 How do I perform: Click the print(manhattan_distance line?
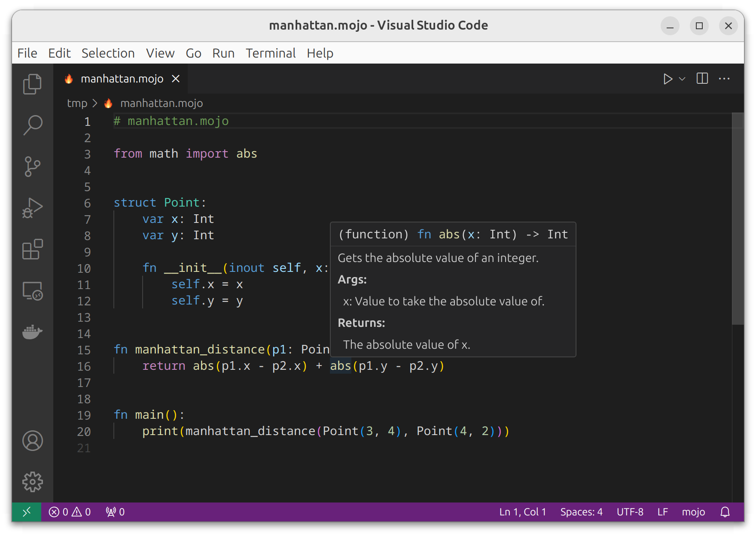[x=326, y=431]
